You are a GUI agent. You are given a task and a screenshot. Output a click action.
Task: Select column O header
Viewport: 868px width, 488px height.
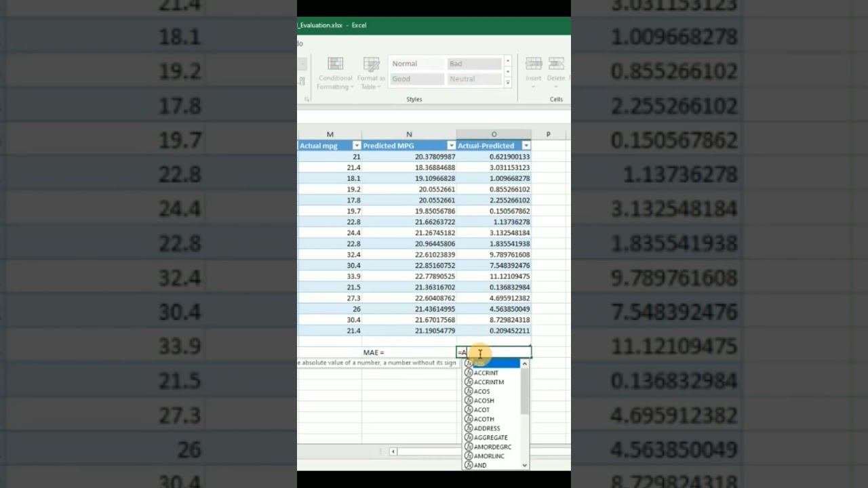[494, 134]
